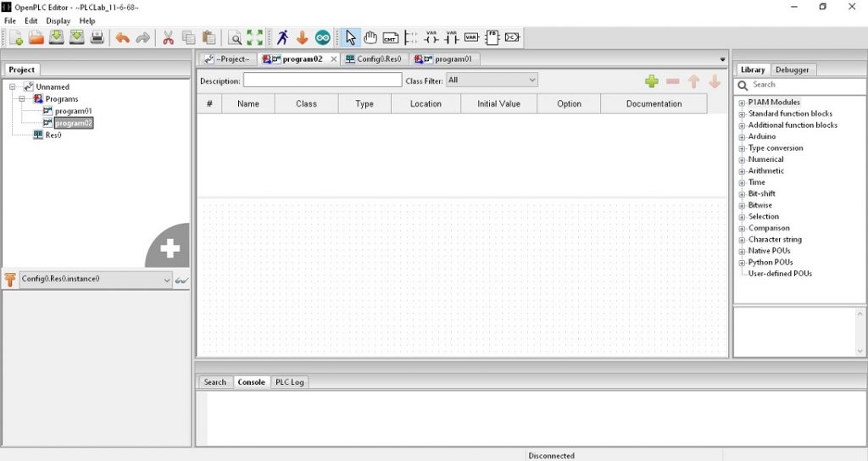Open the Display menu

click(58, 20)
